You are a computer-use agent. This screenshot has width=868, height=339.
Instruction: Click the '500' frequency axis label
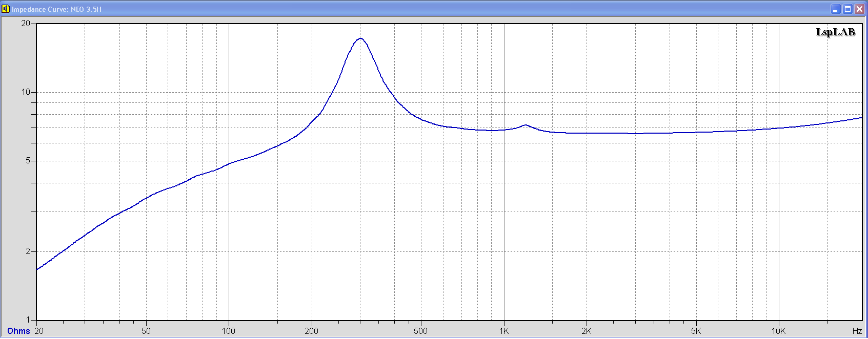pos(420,331)
